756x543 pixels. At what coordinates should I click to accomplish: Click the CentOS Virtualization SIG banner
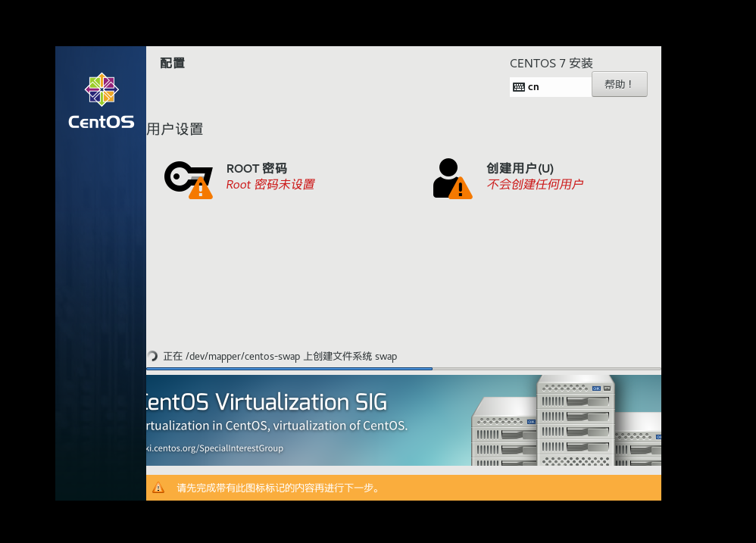(x=404, y=420)
